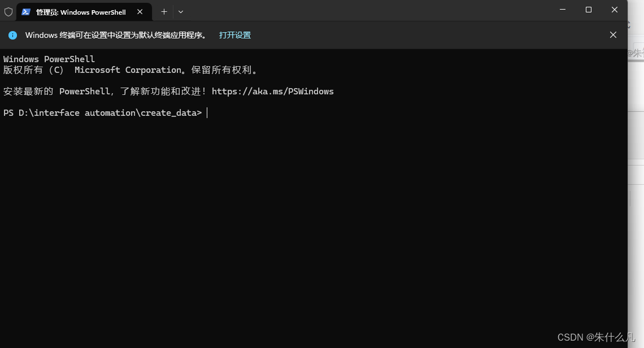Click the blue info icon in notification bar
Image resolution: width=644 pixels, height=348 pixels.
[13, 36]
